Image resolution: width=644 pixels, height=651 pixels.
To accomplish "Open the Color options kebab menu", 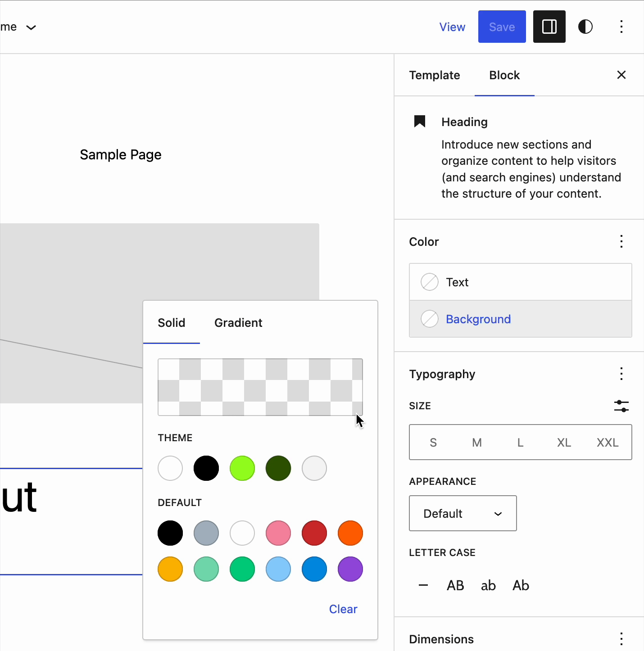I will point(621,242).
